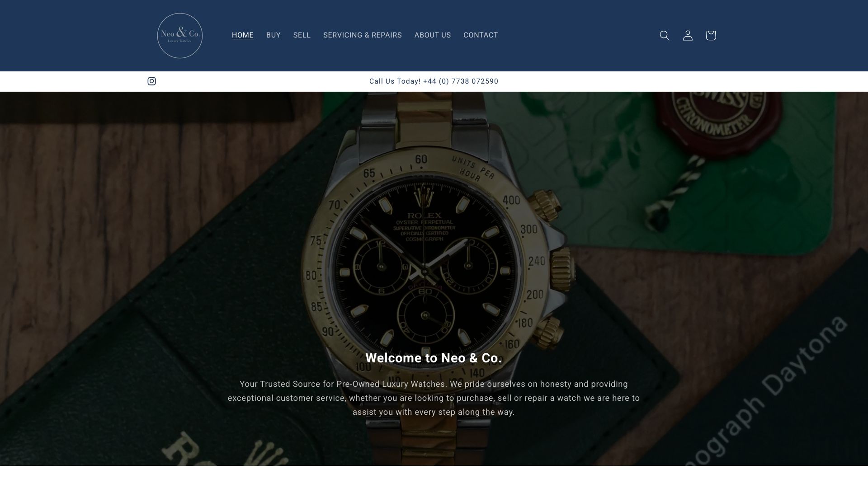Open the SELL navigation link
This screenshot has height=488, width=868.
302,35
